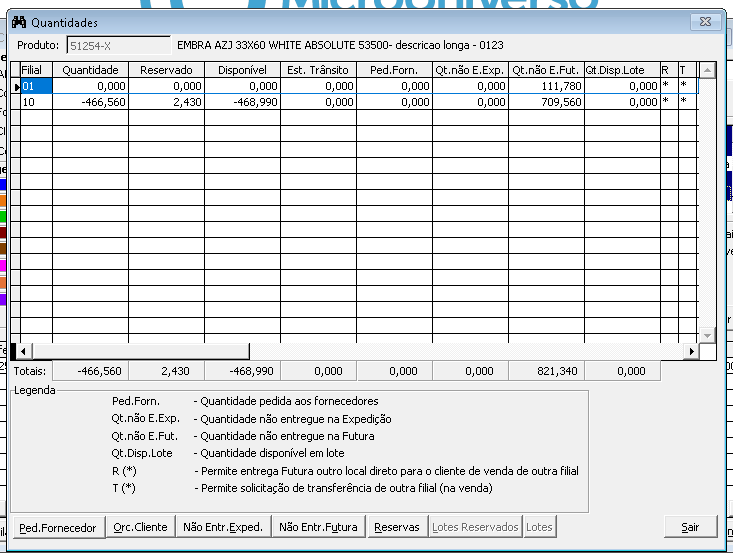Click Qt.não E.Fut. value 111,780
Screen dimensions: 733x558
point(546,86)
